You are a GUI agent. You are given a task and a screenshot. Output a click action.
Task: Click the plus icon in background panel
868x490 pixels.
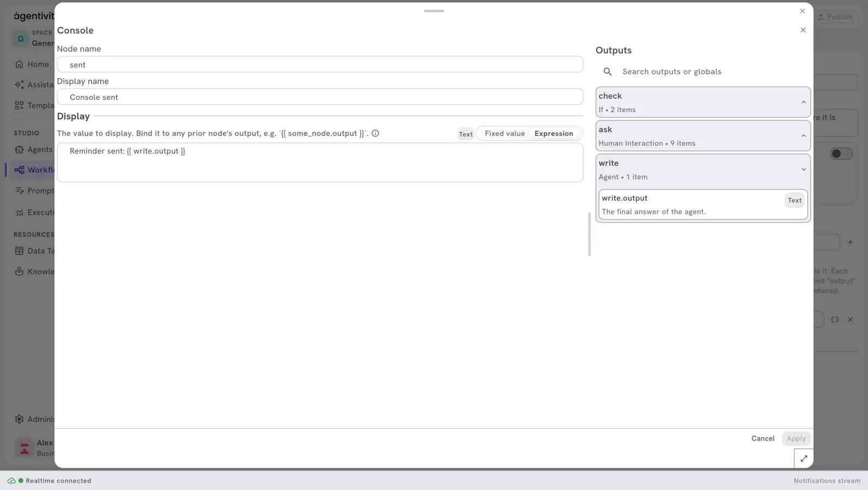click(850, 242)
